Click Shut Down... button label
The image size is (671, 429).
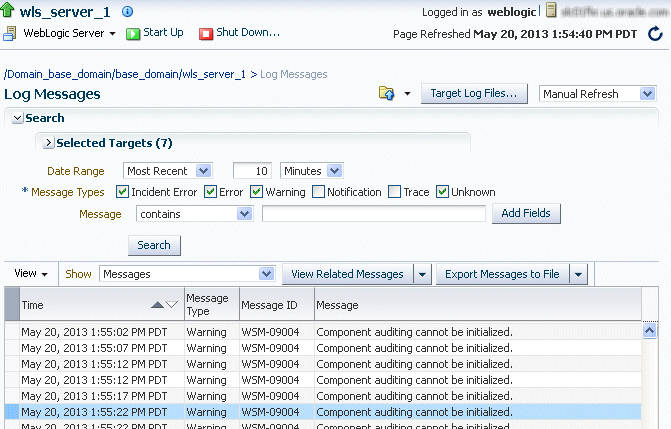point(248,33)
